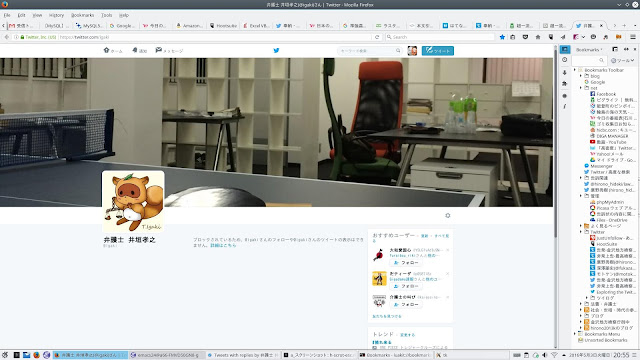Open the Firefox hamburger menu
This screenshot has height=360, width=640.
(633, 37)
